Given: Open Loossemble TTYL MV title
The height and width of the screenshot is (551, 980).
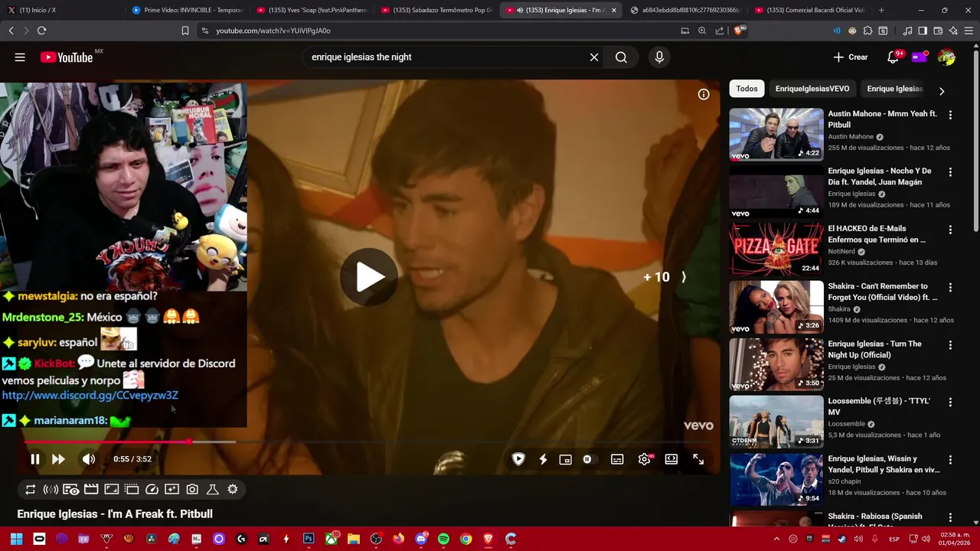Looking at the screenshot, I should pos(879,406).
